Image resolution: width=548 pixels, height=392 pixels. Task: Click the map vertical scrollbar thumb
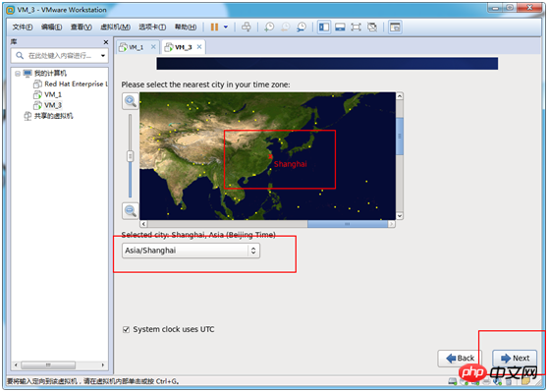[400, 136]
